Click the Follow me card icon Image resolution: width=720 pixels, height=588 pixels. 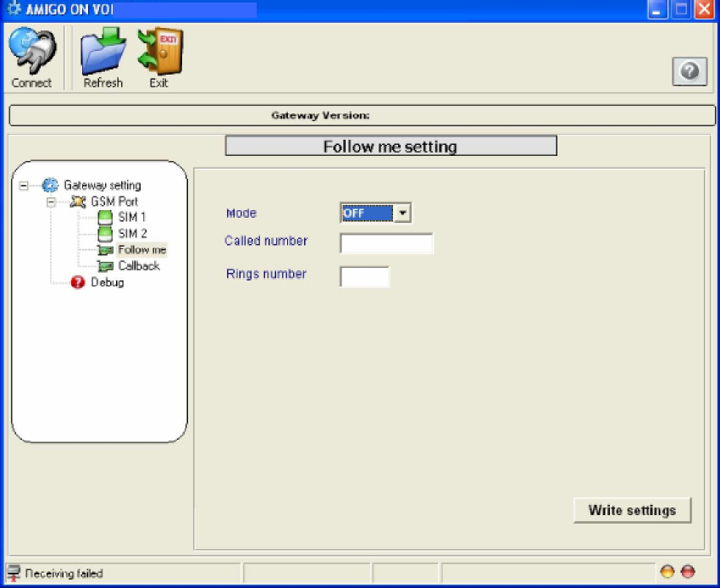pos(105,250)
